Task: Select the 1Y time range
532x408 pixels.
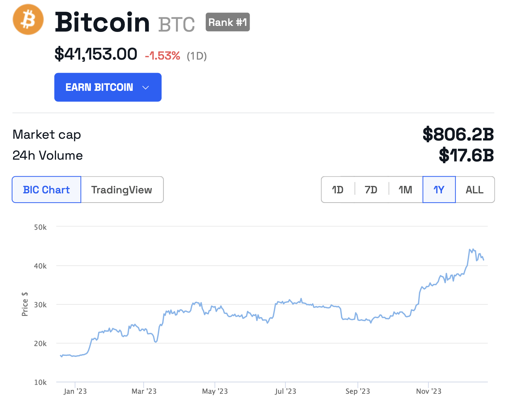Action: pyautogui.click(x=439, y=190)
